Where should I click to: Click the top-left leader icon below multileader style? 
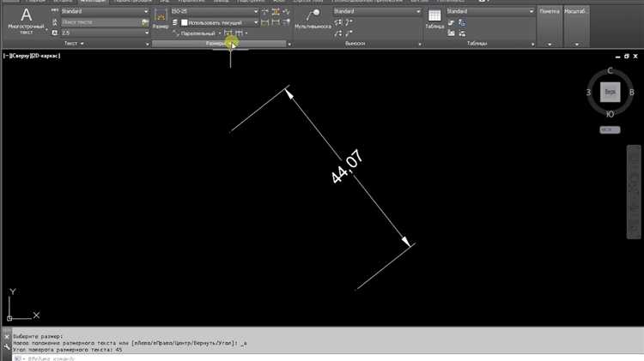pyautogui.click(x=338, y=22)
